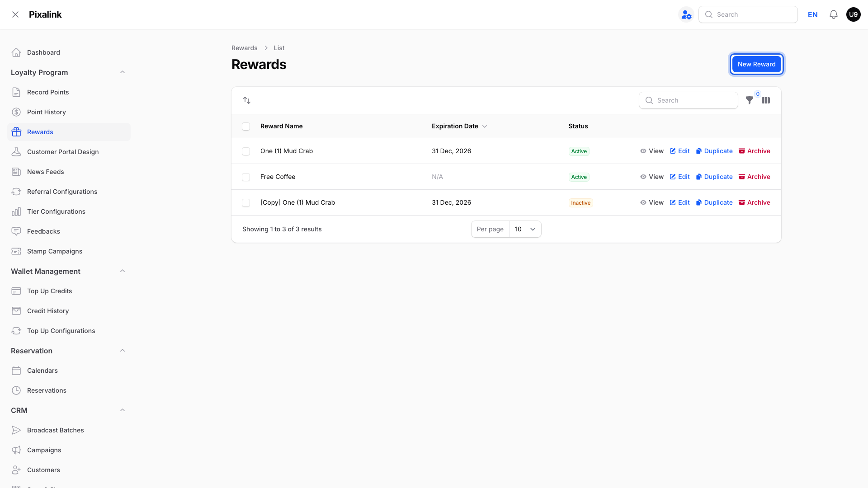The image size is (868, 488).
Task: Collapse the Wallet Management section
Action: pyautogui.click(x=123, y=271)
